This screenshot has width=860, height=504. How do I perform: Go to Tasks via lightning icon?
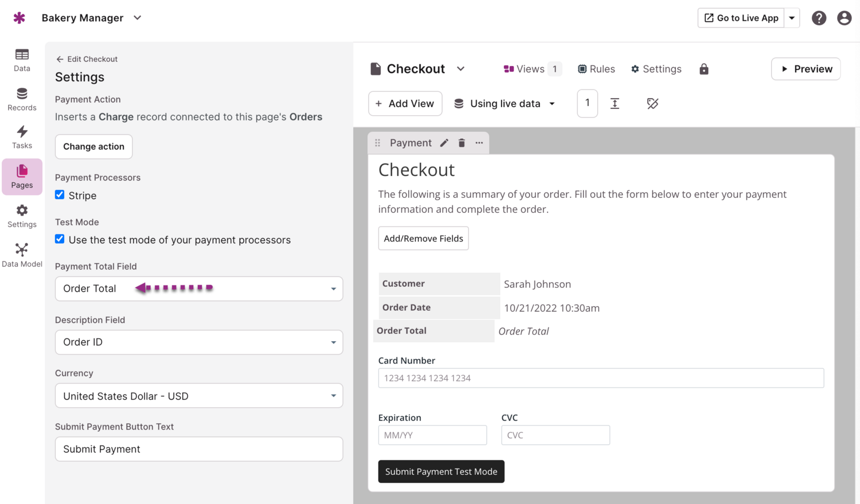(22, 137)
